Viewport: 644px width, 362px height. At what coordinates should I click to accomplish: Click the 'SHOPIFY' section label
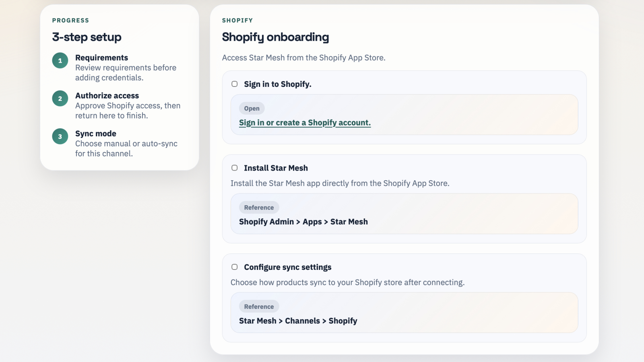pyautogui.click(x=237, y=21)
